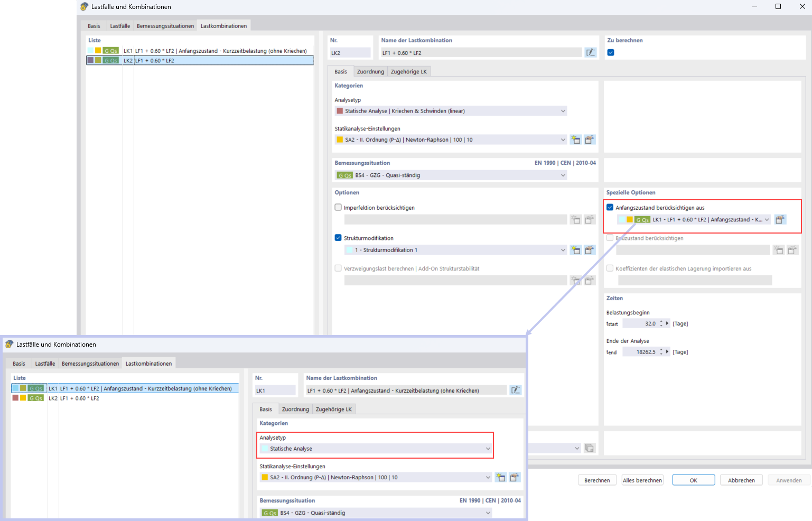Screen dimensions: 812x521
Task: Open Analysetyp dropdown in main window
Action: pos(451,111)
